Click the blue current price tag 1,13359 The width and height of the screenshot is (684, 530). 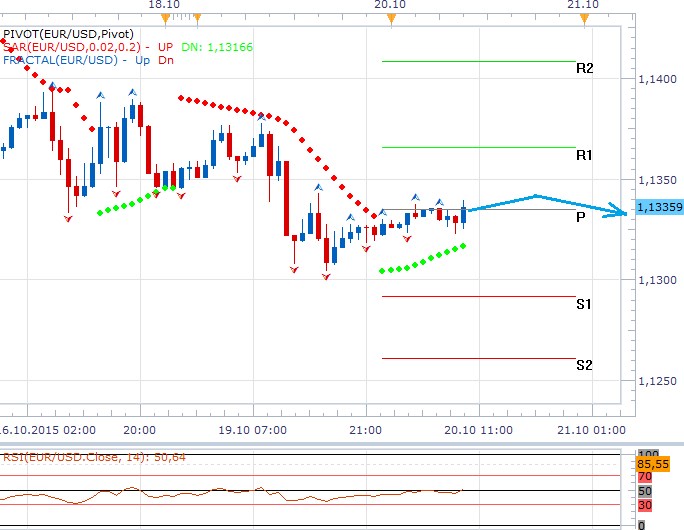(x=656, y=209)
